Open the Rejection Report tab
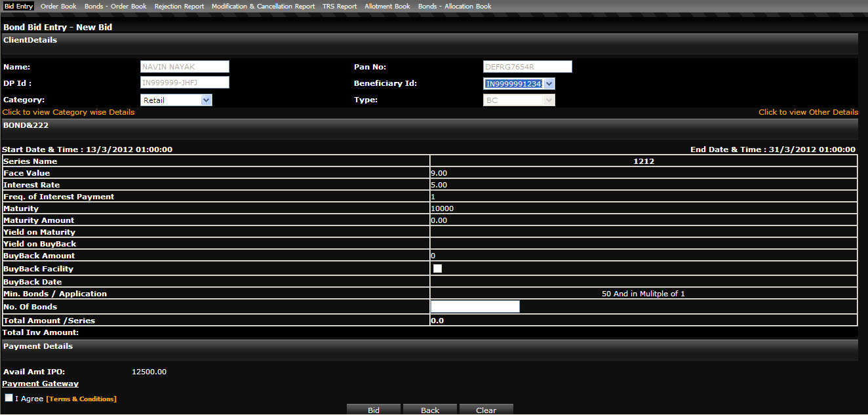 179,7
